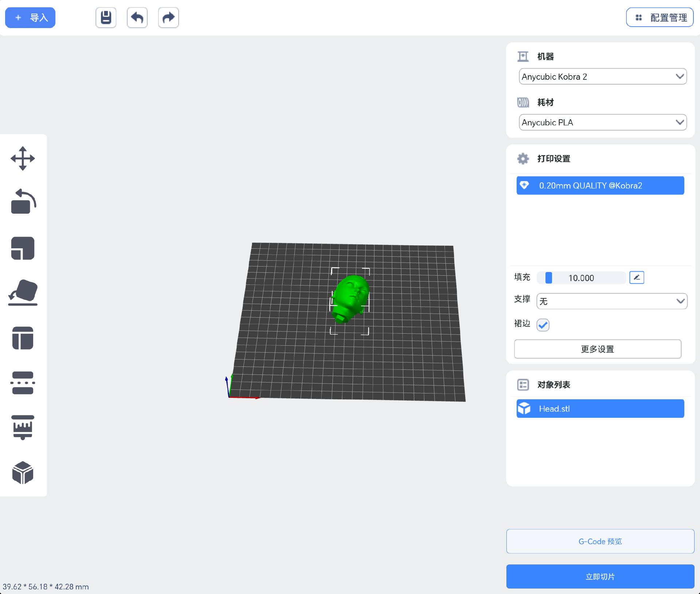This screenshot has height=594, width=700.
Task: Save the current project
Action: click(x=106, y=17)
